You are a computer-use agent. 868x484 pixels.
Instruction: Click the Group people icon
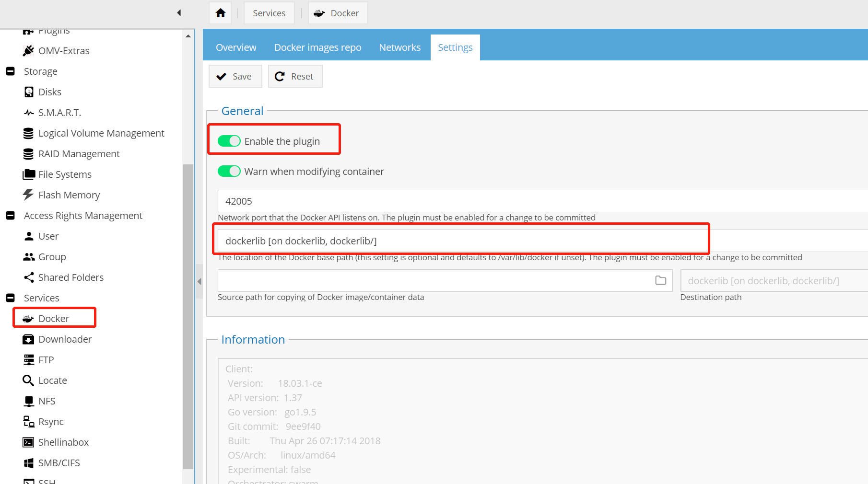pyautogui.click(x=29, y=257)
